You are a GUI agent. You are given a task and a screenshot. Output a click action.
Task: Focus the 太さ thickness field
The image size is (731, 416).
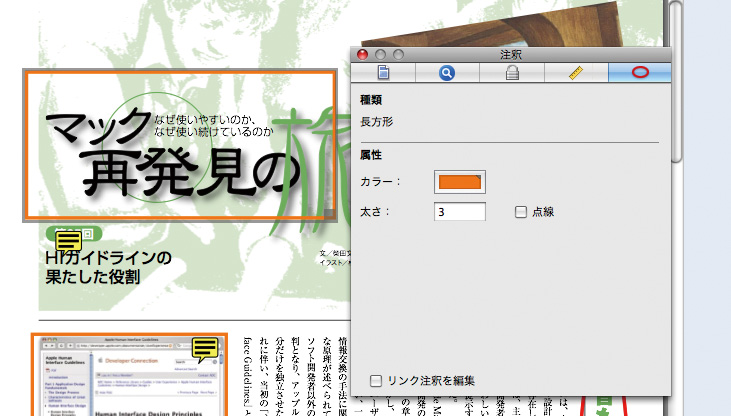click(x=460, y=212)
